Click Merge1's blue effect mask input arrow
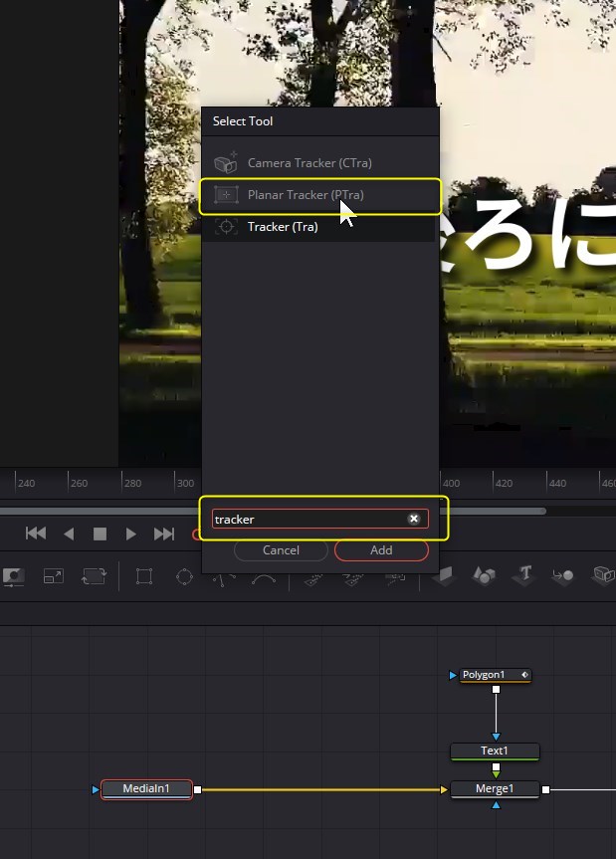 497,804
